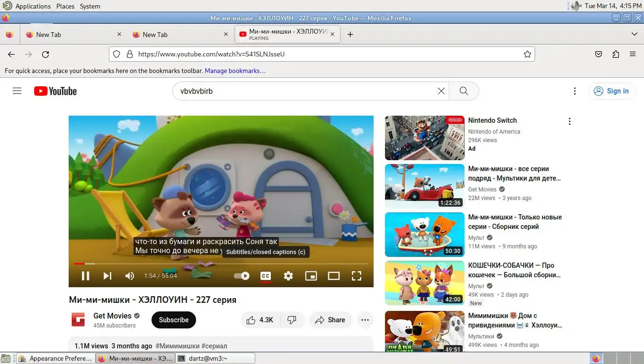This screenshot has width=644, height=364.
Task: Open Nintendo Switch ad options menu
Action: [570, 121]
